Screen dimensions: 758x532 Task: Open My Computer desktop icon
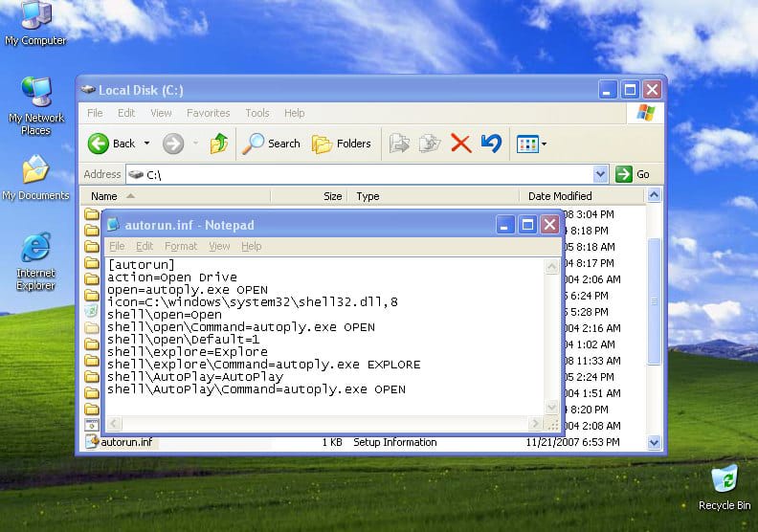pyautogui.click(x=35, y=23)
